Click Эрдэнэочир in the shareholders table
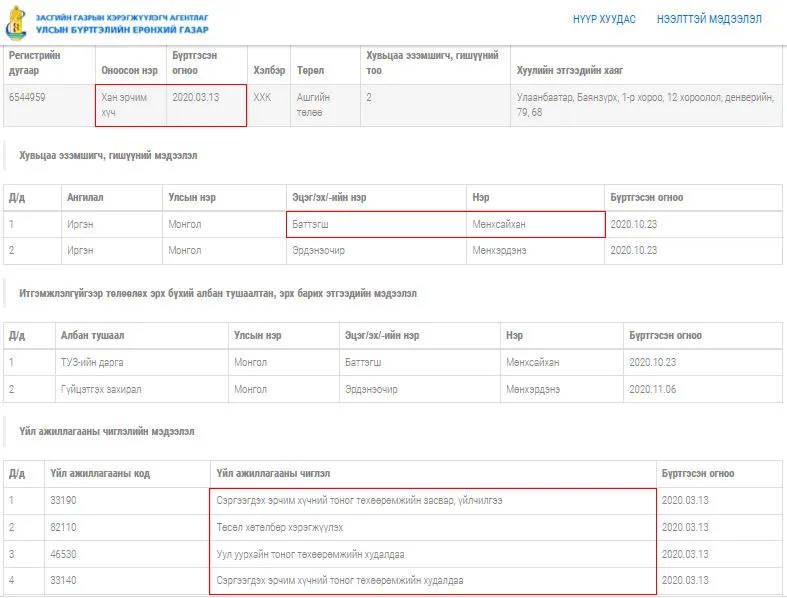The image size is (787, 598). tap(318, 251)
